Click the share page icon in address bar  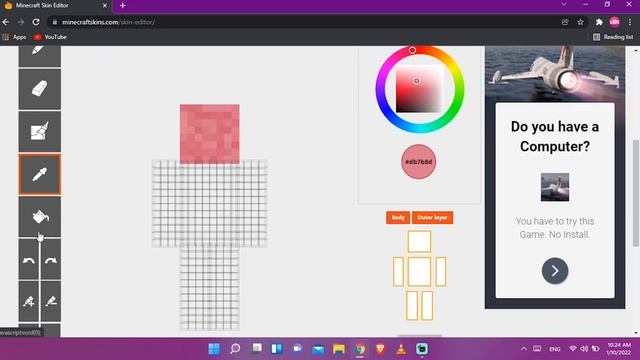click(565, 22)
